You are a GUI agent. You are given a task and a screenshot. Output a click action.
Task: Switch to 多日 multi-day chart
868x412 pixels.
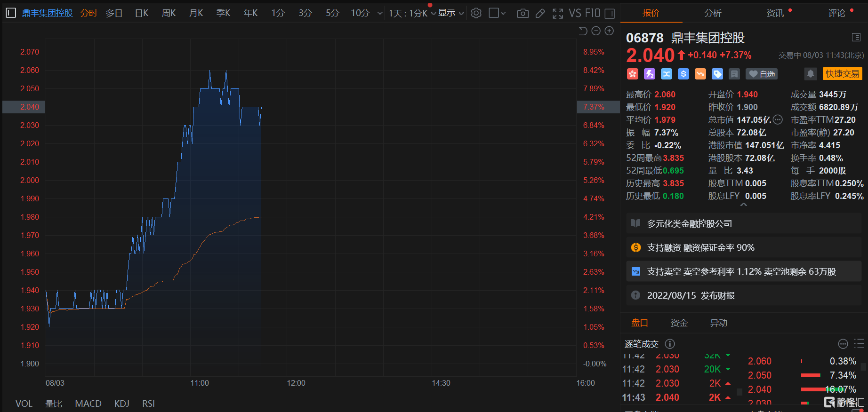coord(114,13)
